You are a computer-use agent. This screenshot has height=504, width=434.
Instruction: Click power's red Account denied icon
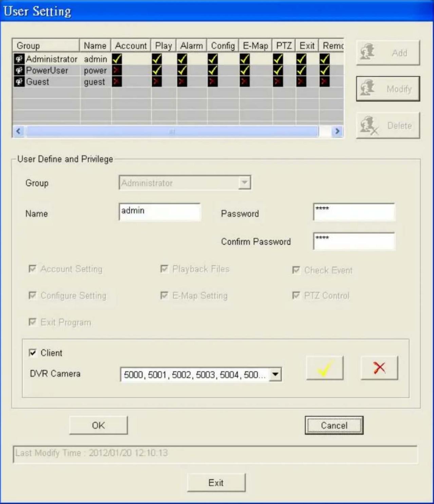[117, 70]
